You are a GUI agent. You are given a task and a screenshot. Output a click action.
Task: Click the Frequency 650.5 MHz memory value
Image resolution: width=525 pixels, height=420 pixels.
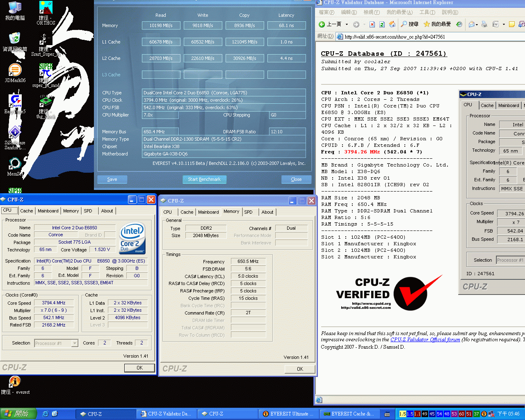[x=248, y=261]
